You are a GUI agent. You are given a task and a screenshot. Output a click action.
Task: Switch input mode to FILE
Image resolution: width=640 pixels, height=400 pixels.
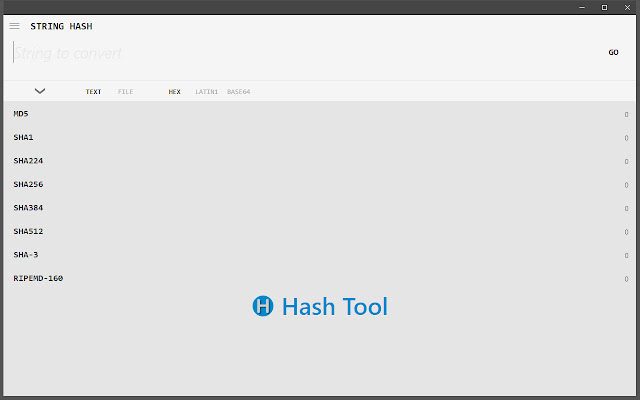pyautogui.click(x=125, y=92)
